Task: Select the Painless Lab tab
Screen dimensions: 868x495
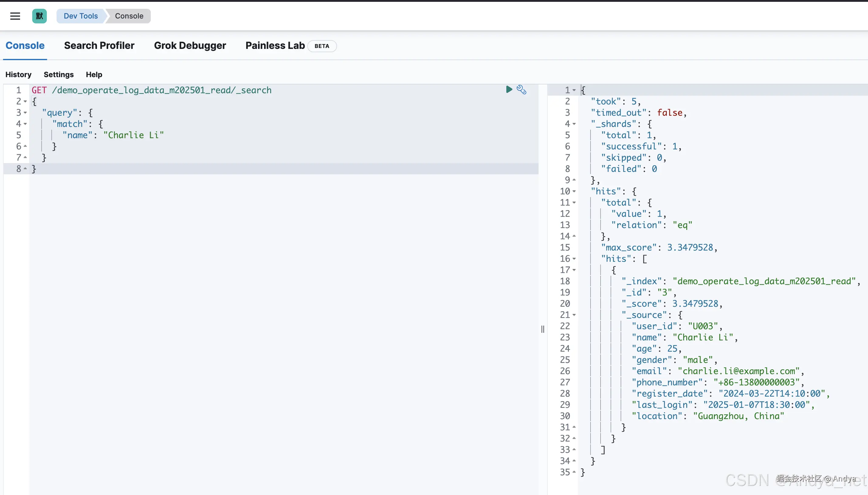Action: tap(275, 46)
